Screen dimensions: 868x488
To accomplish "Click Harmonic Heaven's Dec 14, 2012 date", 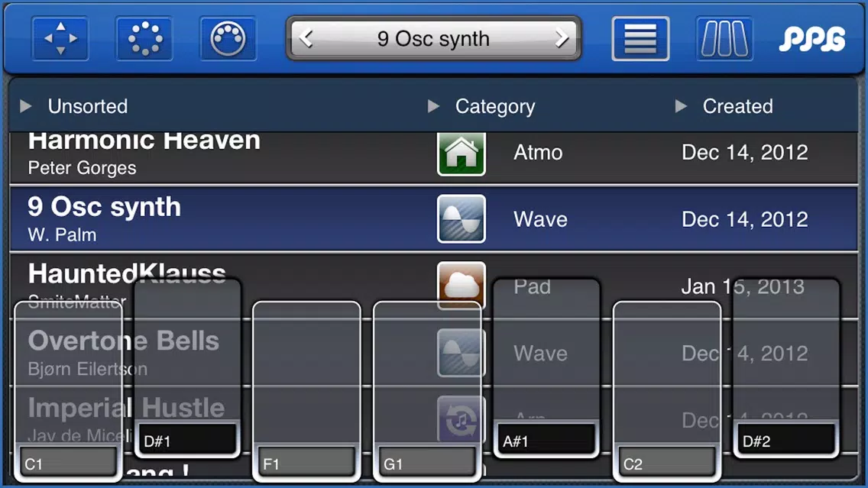I will click(x=744, y=152).
